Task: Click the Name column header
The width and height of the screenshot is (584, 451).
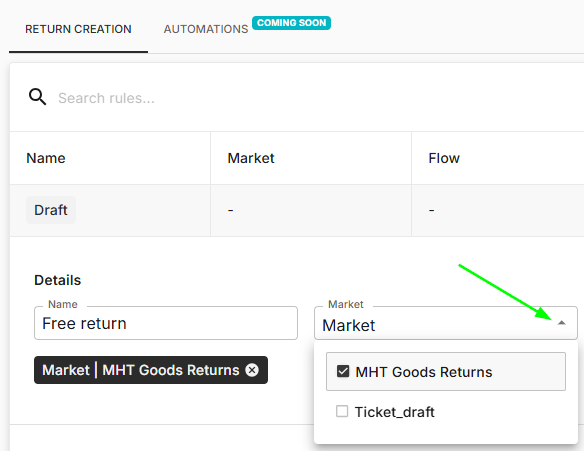Action: (46, 158)
